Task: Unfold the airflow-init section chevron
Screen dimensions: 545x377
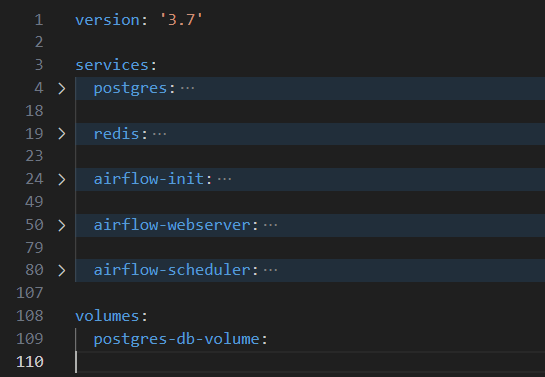Action: (62, 180)
